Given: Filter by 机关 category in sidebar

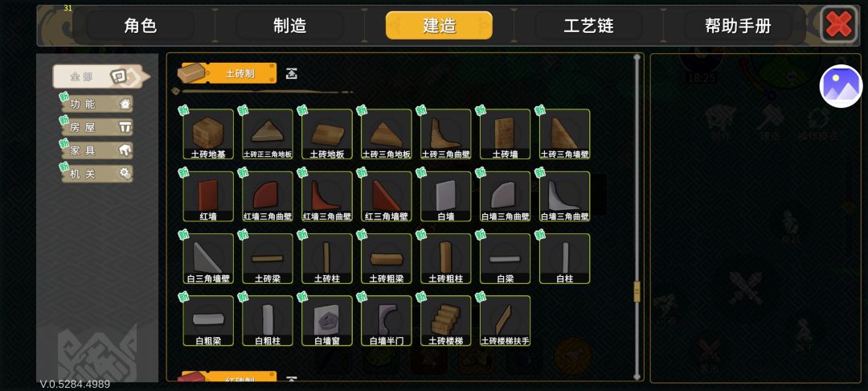Looking at the screenshot, I should click(x=97, y=174).
